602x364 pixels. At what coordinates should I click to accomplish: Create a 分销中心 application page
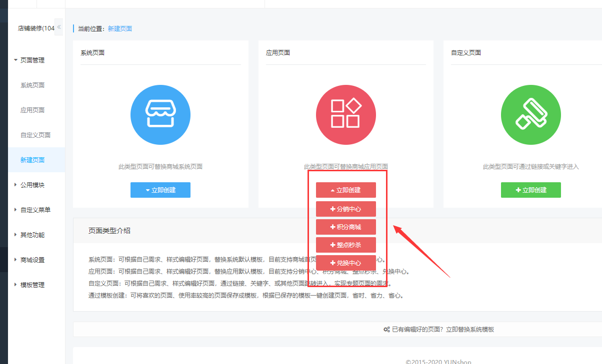[345, 209]
